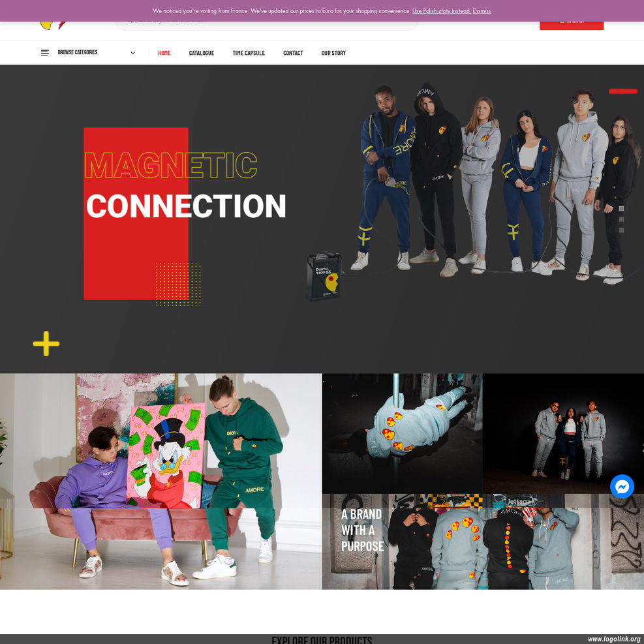644x644 pixels.
Task: Expand the Browse Categories chevron
Action: point(132,53)
